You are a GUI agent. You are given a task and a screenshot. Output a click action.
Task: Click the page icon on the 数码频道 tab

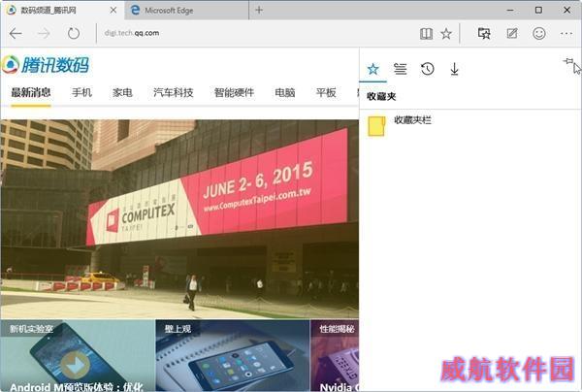click(11, 10)
